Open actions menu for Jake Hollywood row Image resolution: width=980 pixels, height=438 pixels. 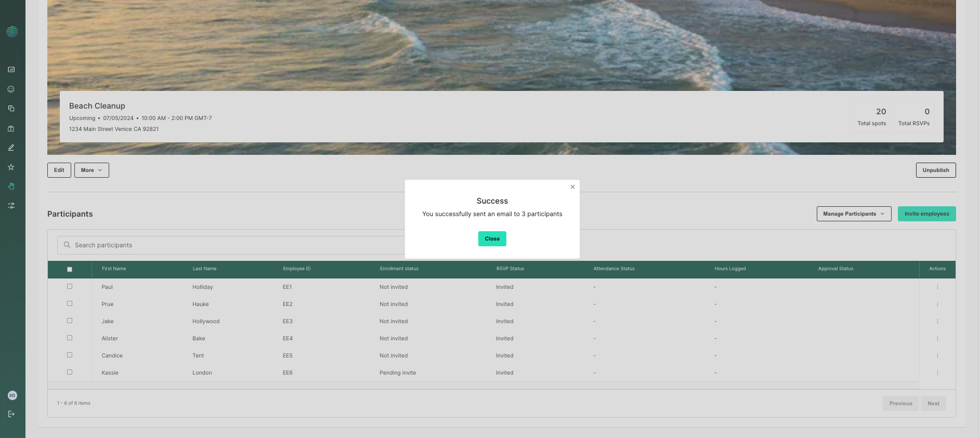pyautogui.click(x=937, y=322)
